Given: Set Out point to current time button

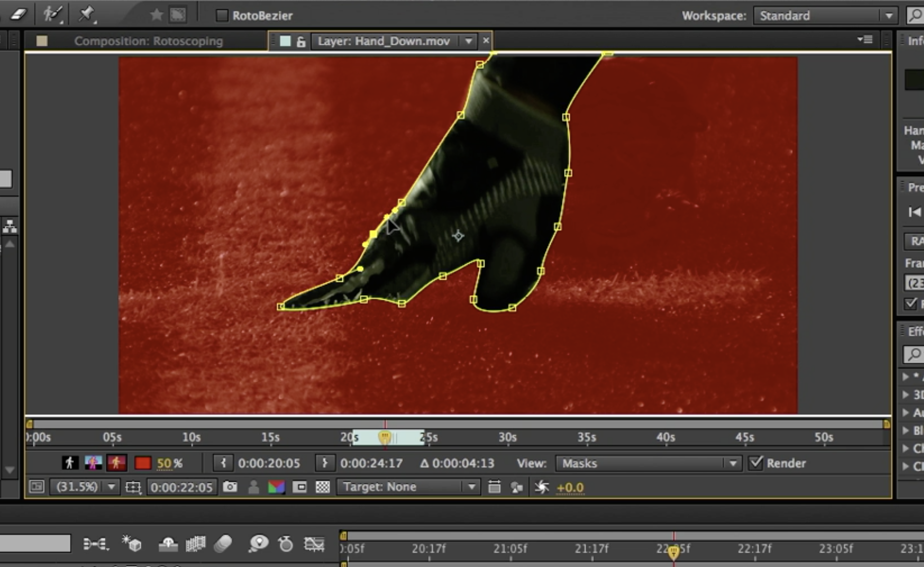Looking at the screenshot, I should [325, 463].
